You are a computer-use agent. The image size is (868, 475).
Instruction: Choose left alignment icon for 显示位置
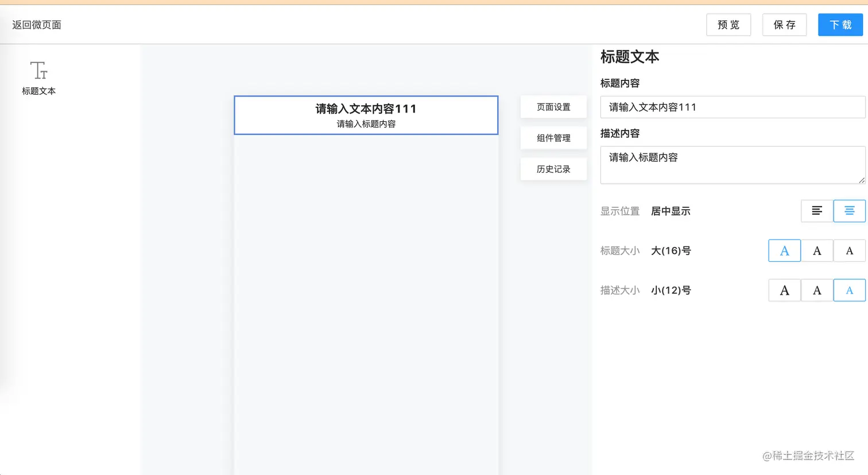[x=817, y=211]
